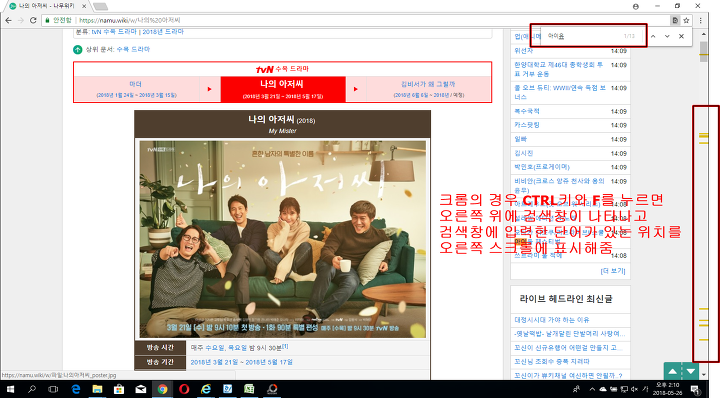Click the Chrome profile icon in title bar
Image resolution: width=720 pixels, height=398 pixels.
point(636,6)
